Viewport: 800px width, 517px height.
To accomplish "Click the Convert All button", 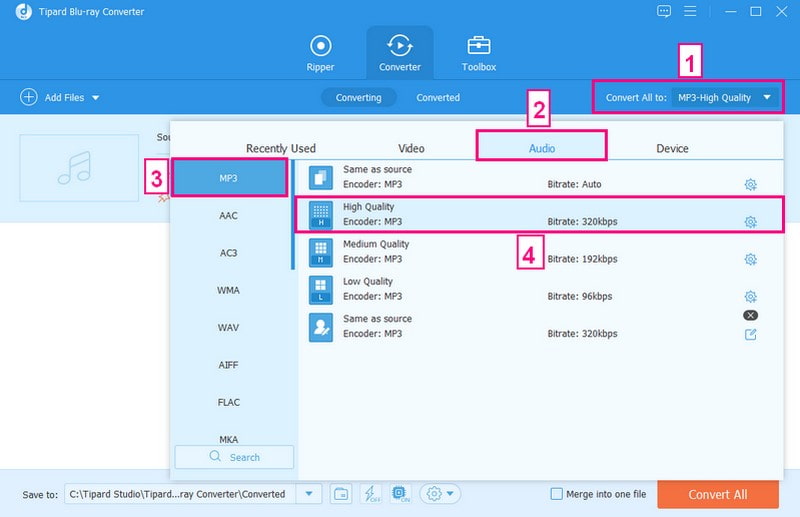I will (718, 495).
